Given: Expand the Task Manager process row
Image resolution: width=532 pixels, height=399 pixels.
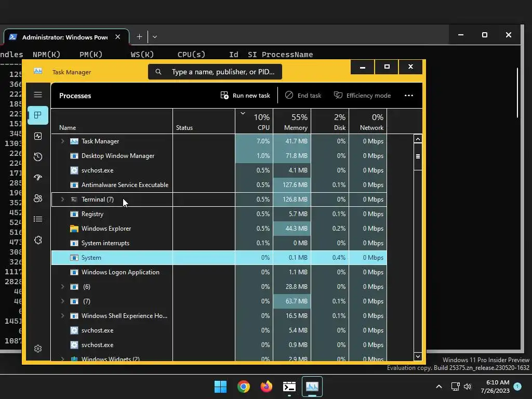Looking at the screenshot, I should pos(62,141).
